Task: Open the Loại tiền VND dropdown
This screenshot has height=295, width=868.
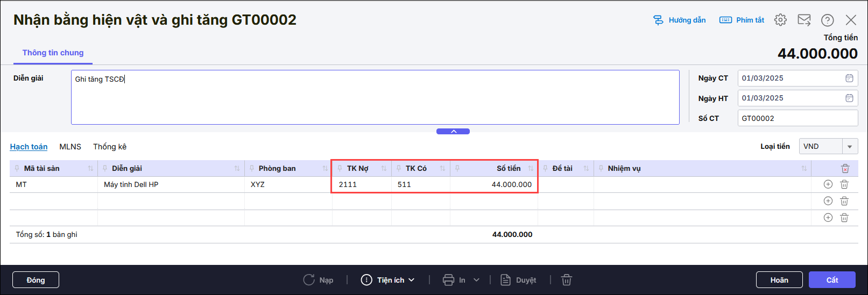Action: (x=850, y=147)
